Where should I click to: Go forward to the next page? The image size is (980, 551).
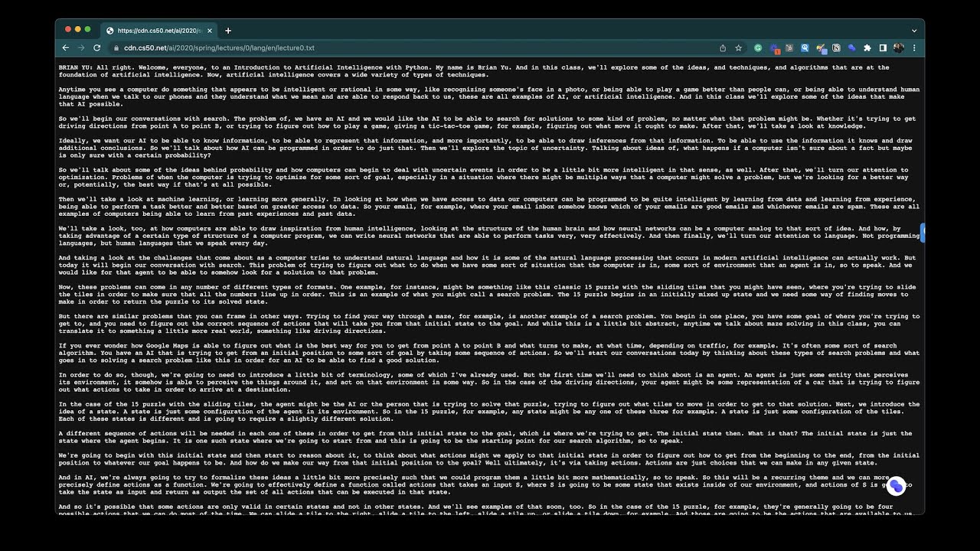(x=81, y=47)
